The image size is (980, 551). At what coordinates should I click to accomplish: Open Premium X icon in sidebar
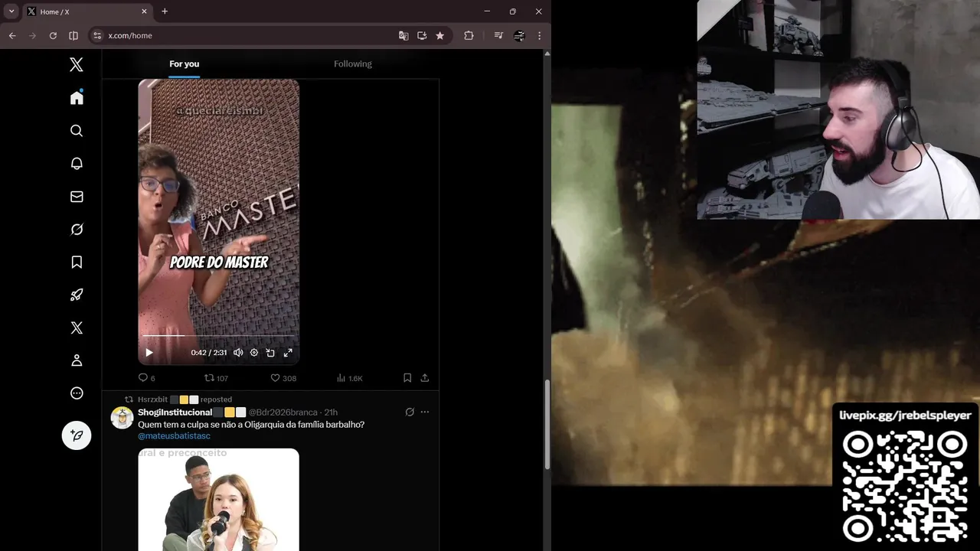[x=77, y=328]
